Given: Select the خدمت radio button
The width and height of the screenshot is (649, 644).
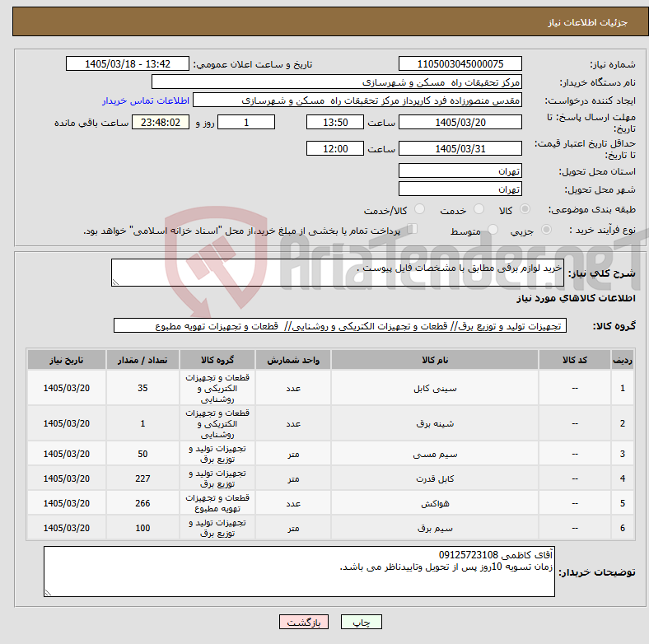Looking at the screenshot, I should coord(479,209).
